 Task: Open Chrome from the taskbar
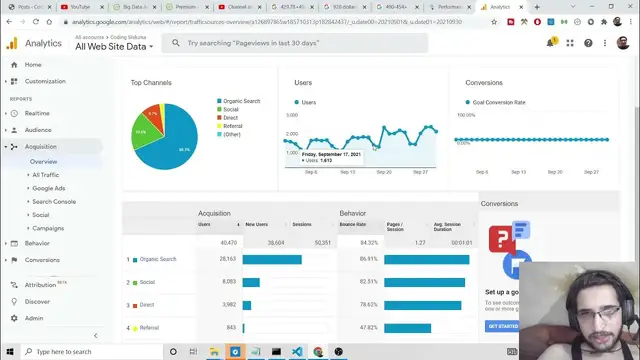coord(318,351)
